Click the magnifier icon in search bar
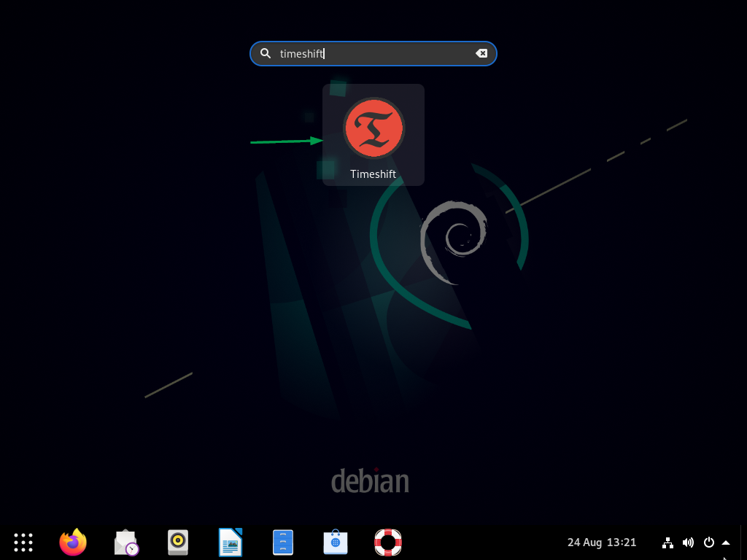747x560 pixels. (x=266, y=53)
